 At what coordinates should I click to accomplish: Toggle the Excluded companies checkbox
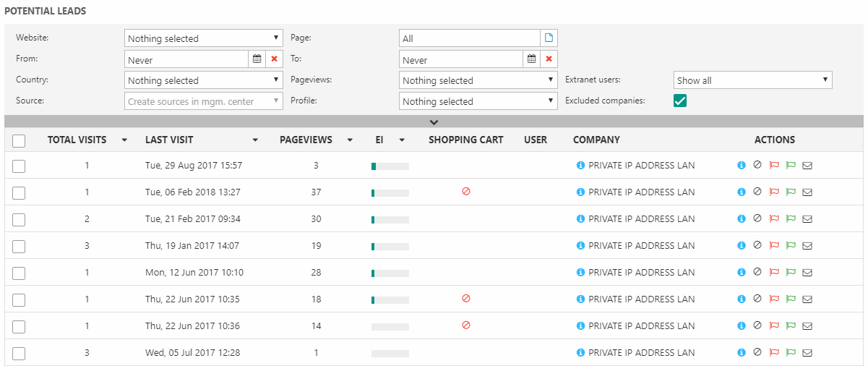[x=680, y=101]
